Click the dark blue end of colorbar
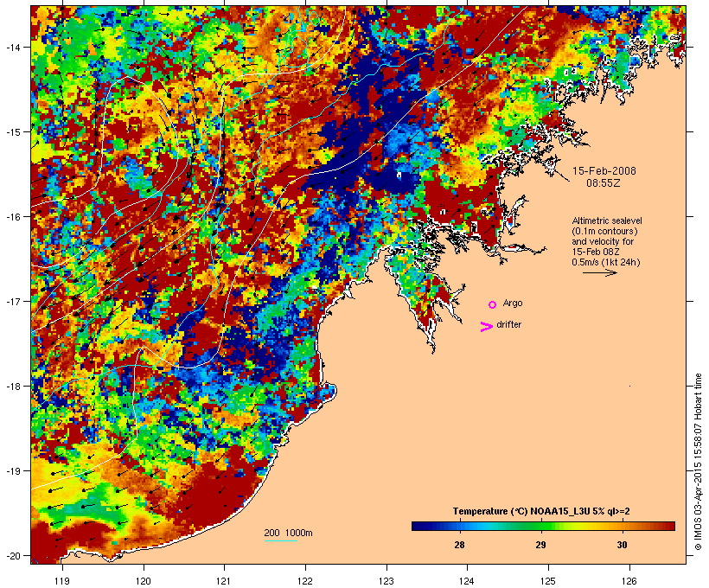Image resolution: width=709 pixels, height=588 pixels. [x=418, y=526]
